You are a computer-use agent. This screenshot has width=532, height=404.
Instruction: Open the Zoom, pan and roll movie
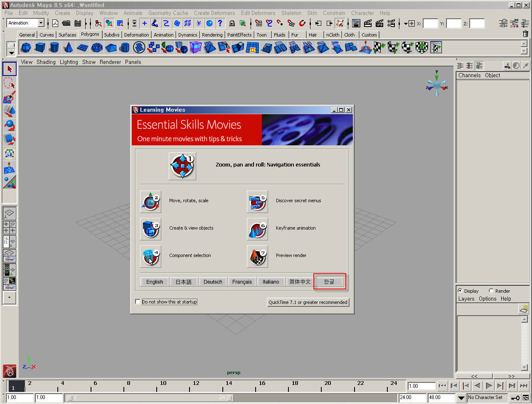(182, 166)
